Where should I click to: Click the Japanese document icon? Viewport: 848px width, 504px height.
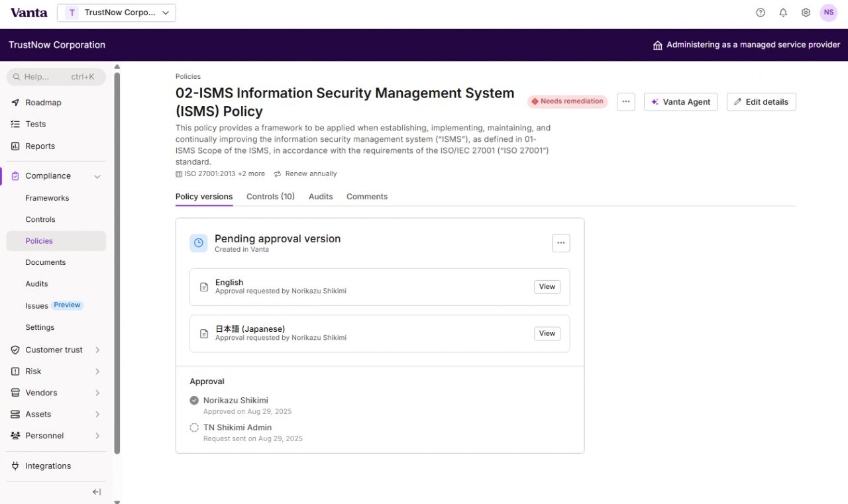click(x=204, y=334)
